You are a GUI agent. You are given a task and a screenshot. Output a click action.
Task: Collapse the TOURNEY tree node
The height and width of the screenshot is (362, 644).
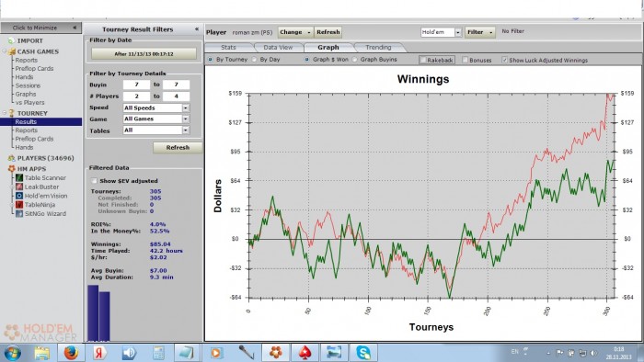click(x=5, y=113)
